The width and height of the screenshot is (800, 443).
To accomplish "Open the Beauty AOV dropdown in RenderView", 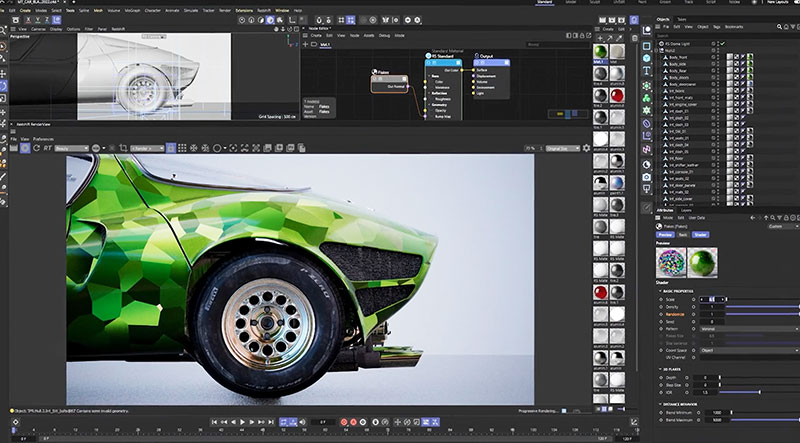I will pos(72,149).
